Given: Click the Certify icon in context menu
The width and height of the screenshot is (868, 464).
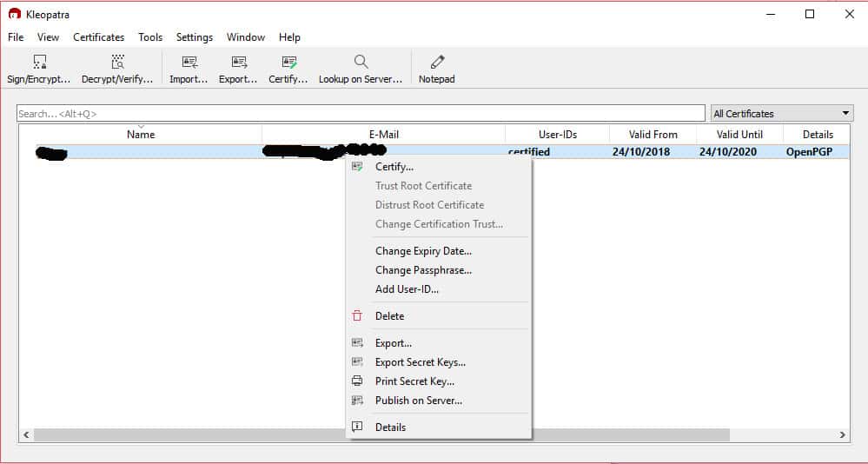Looking at the screenshot, I should coord(357,166).
